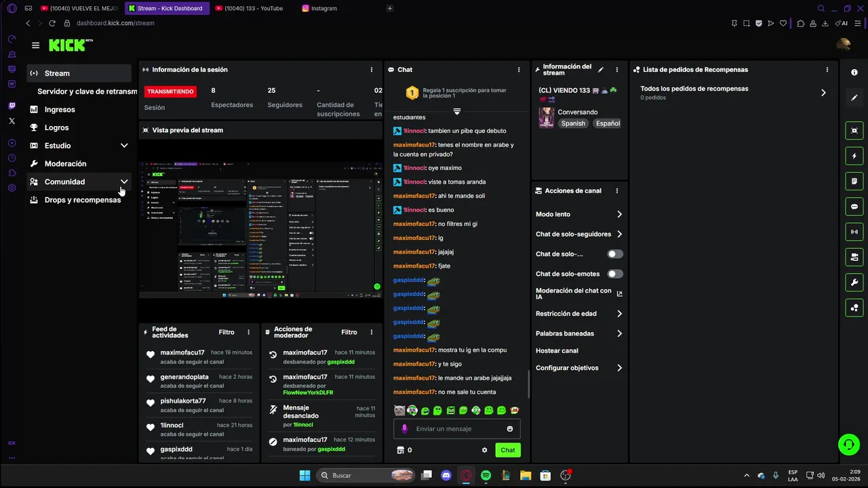The width and height of the screenshot is (868, 488).
Task: Click the chat panel scrollbar
Action: tap(529, 384)
